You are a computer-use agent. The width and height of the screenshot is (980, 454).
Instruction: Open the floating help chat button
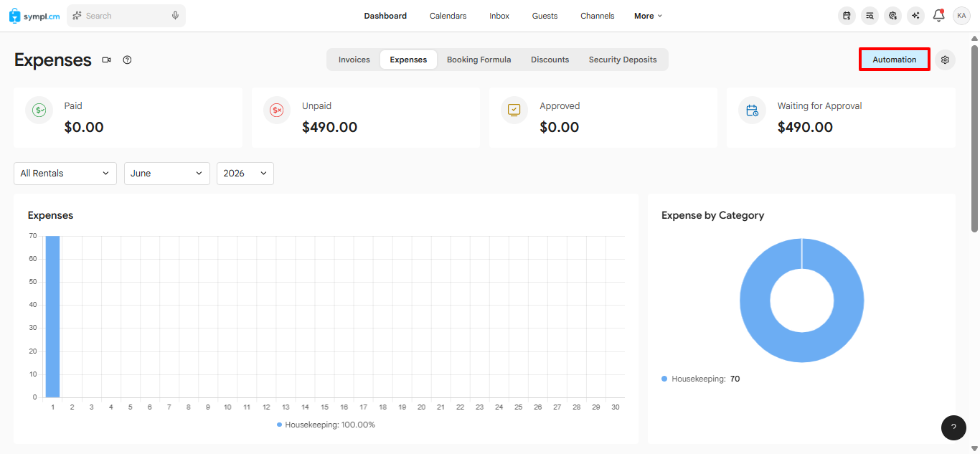pos(953,427)
